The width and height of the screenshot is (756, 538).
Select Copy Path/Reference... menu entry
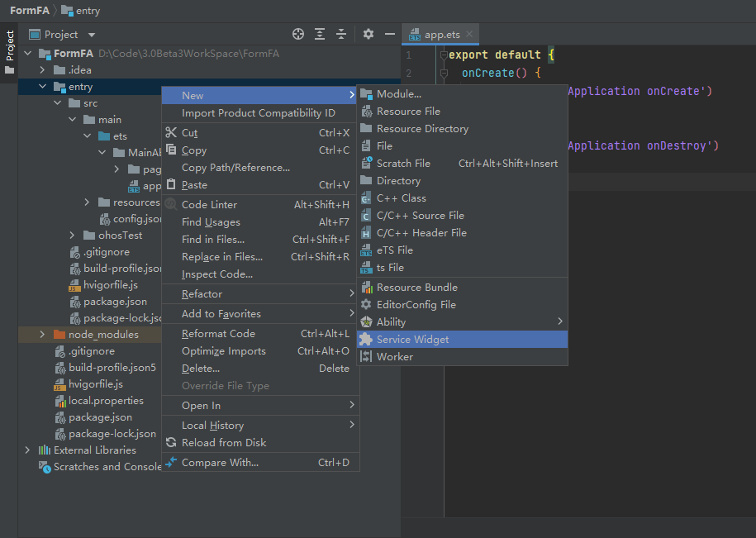260,167
